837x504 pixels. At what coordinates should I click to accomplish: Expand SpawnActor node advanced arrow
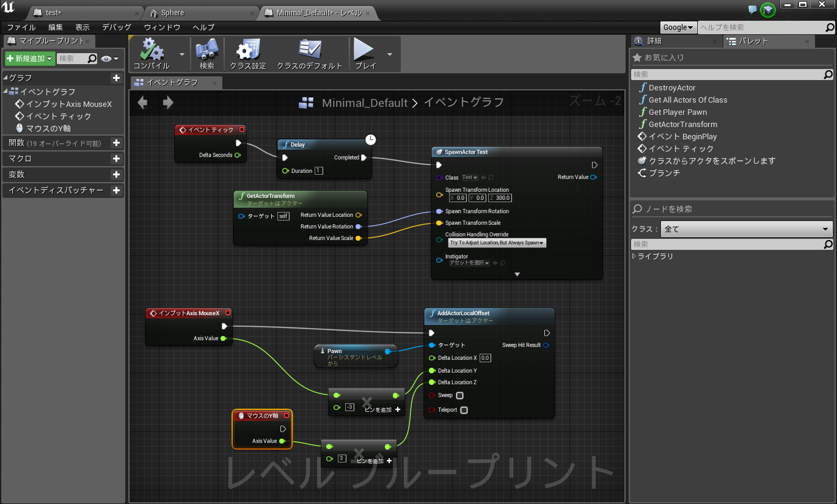point(517,274)
